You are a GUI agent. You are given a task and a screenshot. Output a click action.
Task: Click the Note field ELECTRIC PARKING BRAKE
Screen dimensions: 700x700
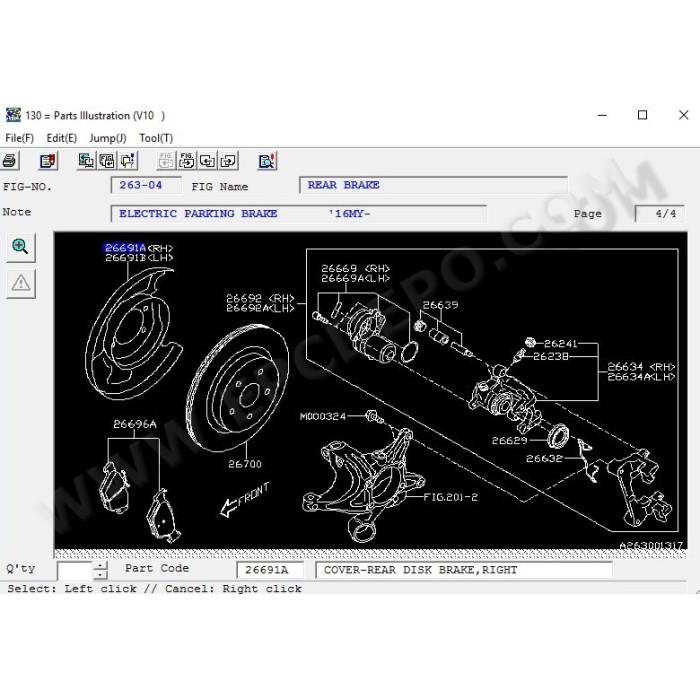tap(299, 214)
